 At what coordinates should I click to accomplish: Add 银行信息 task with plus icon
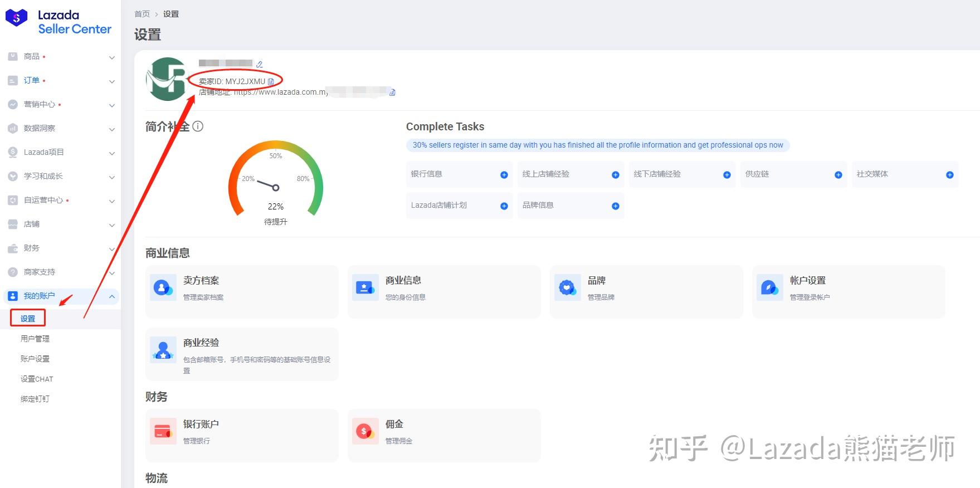tap(504, 175)
